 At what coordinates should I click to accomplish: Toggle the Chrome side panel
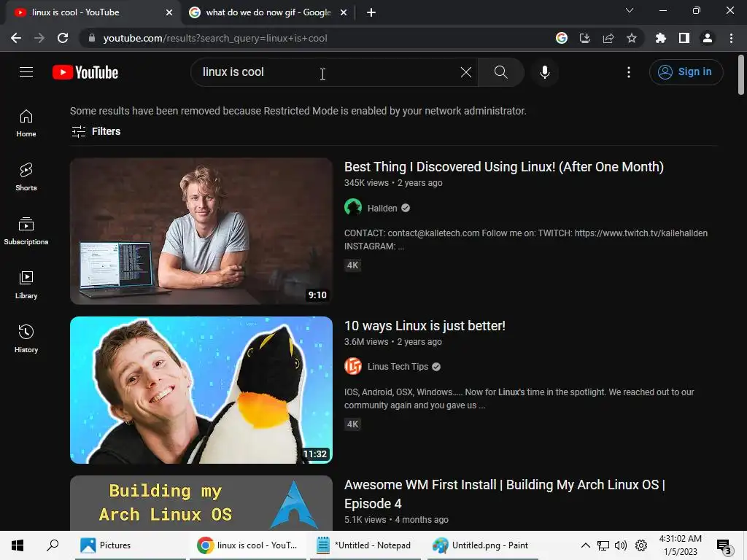tap(684, 38)
